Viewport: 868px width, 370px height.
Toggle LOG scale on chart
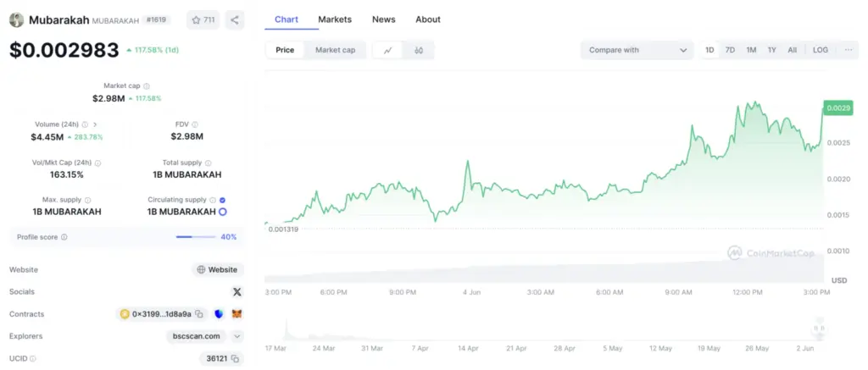(x=821, y=50)
